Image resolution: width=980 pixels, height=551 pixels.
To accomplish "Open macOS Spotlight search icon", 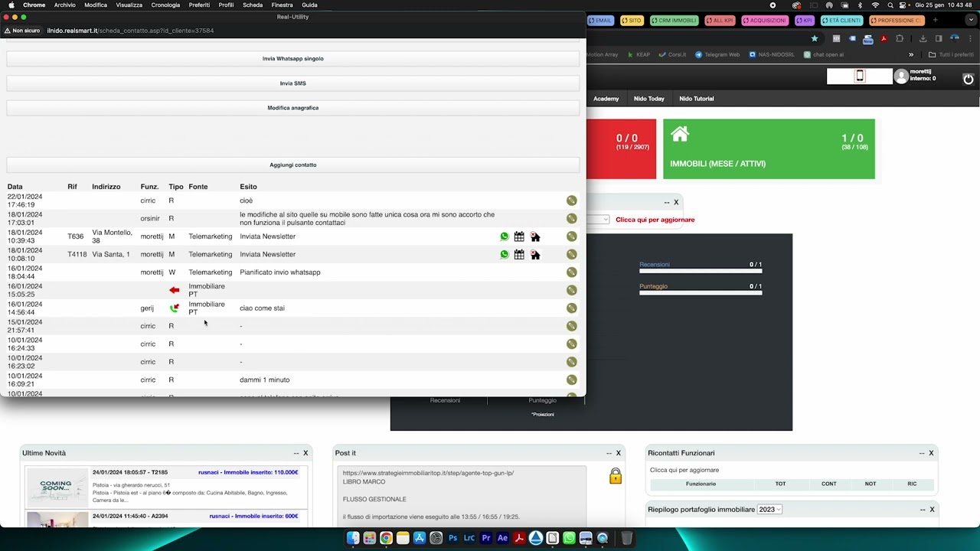I will tap(890, 5).
